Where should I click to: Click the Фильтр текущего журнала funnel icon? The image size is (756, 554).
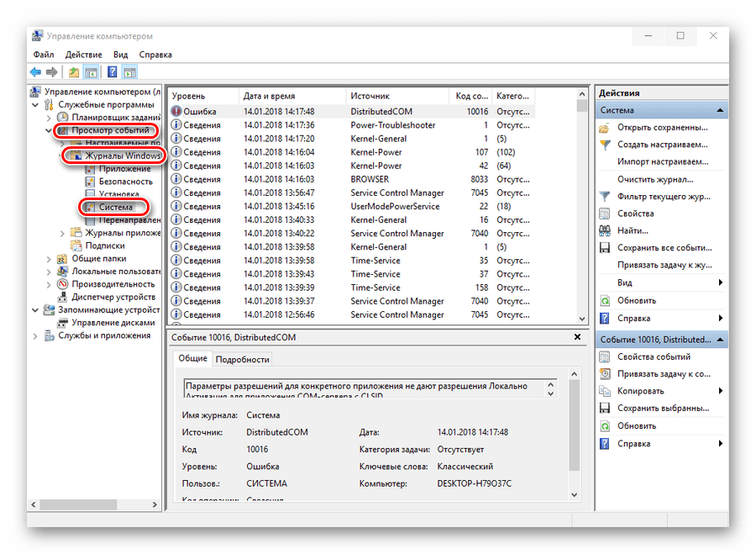[x=605, y=196]
